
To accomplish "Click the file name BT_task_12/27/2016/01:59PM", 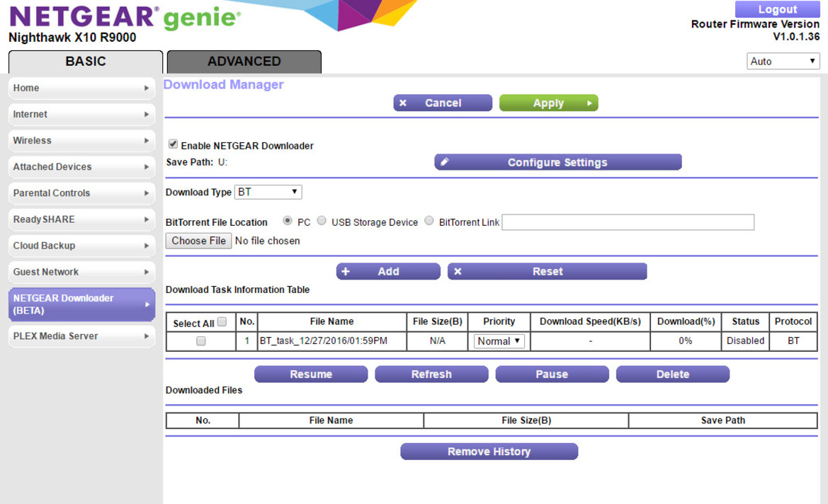I will [x=323, y=341].
